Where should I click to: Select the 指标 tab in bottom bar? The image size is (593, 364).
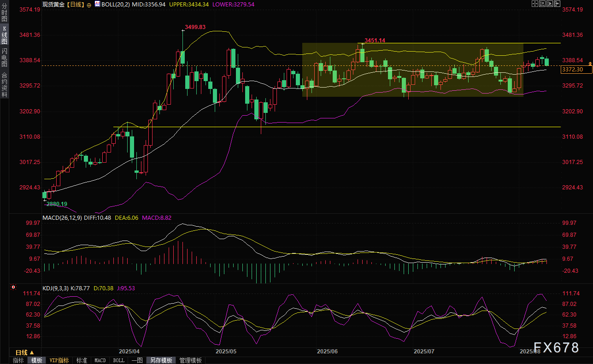click(18, 360)
